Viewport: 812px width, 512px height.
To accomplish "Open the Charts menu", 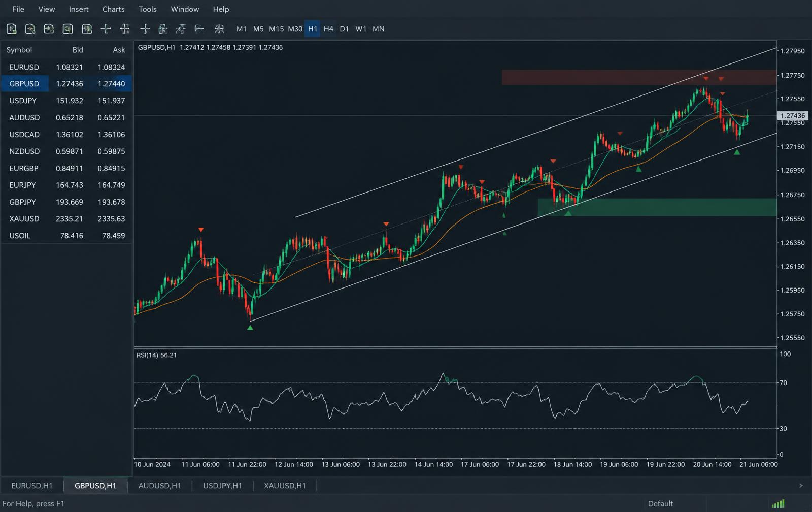I will click(x=113, y=9).
